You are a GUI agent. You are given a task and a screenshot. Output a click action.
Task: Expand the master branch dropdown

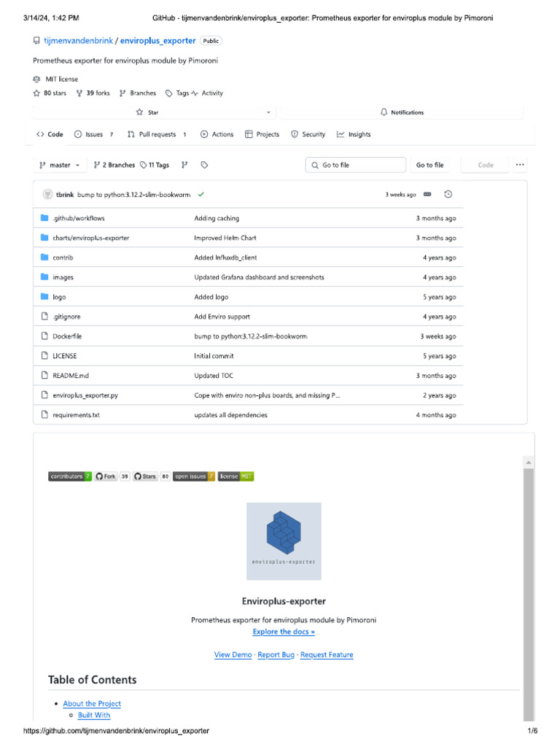pos(60,165)
